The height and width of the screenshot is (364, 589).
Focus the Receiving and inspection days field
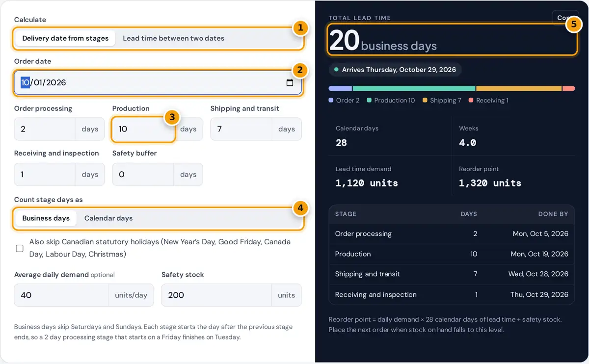pos(45,174)
